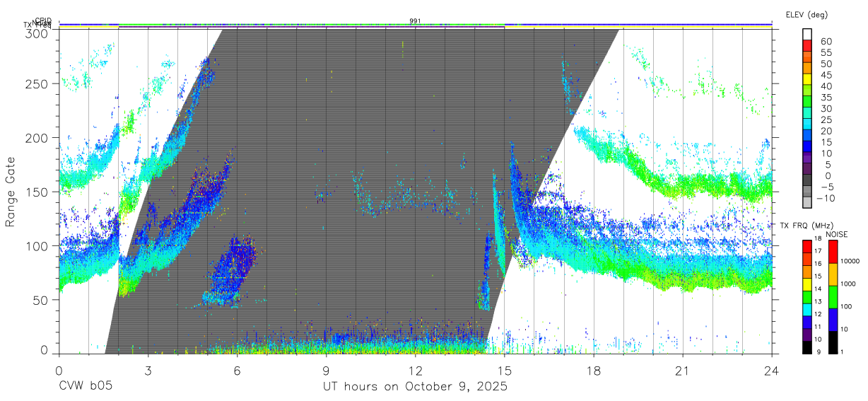The image size is (868, 401).
Task: Click the 'UT hours on October 9, 2025' axis title
Action: pos(415,386)
